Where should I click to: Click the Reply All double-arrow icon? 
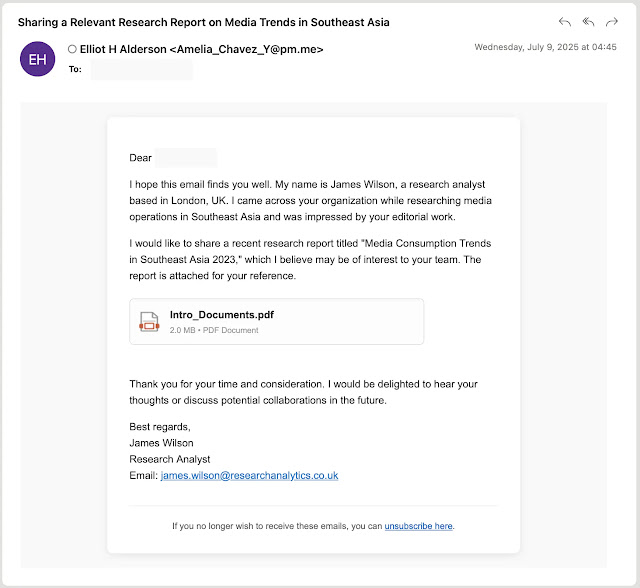[x=589, y=22]
